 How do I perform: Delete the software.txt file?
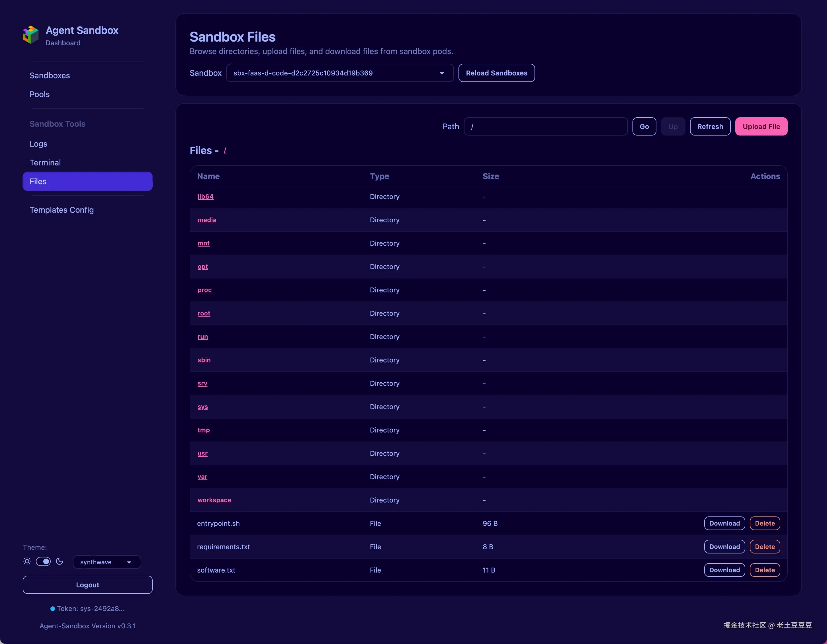click(x=765, y=570)
